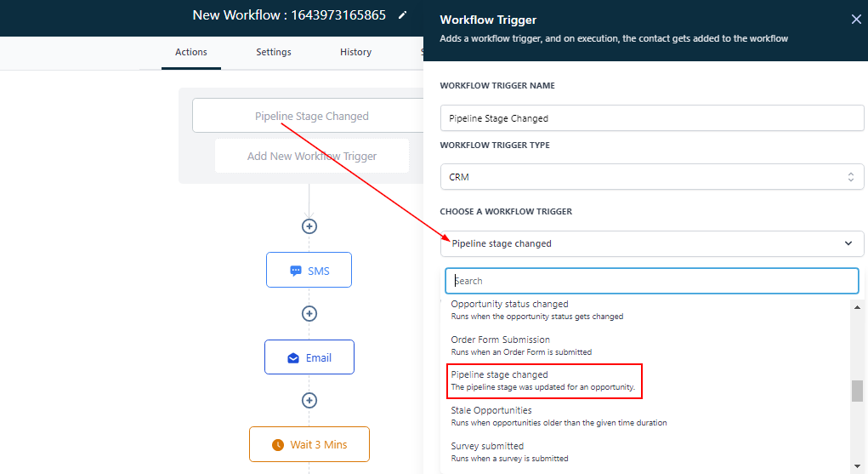Open the History tab
Screen dimensions: 868x474
355,53
